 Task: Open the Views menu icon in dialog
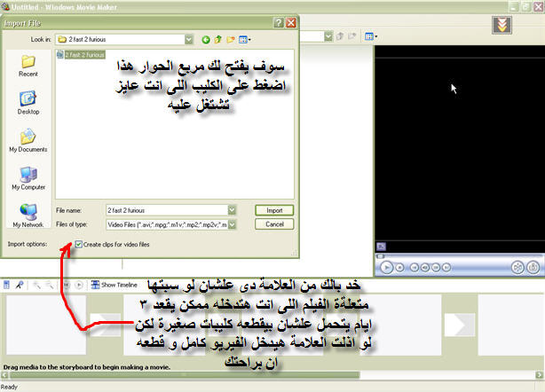coord(243,39)
